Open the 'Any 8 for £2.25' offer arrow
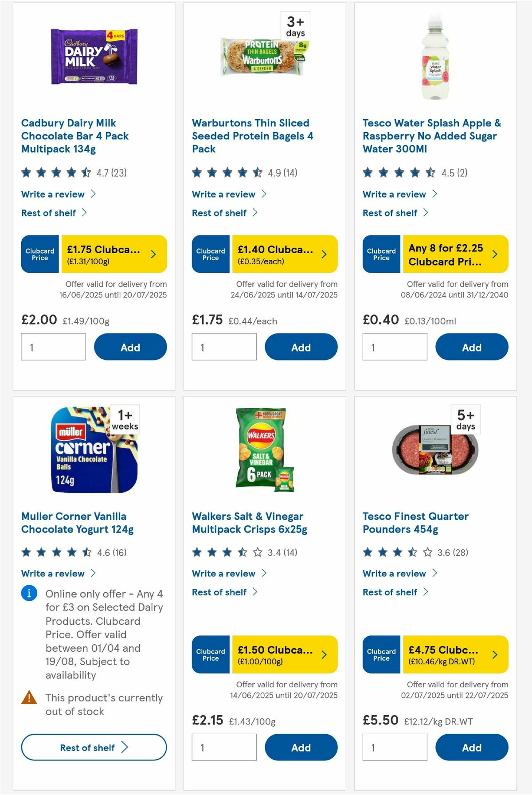This screenshot has width=532, height=795. (494, 254)
